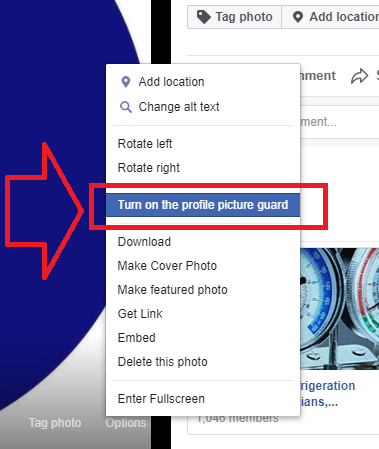
Task: Click the comment input field
Action: tap(339, 122)
